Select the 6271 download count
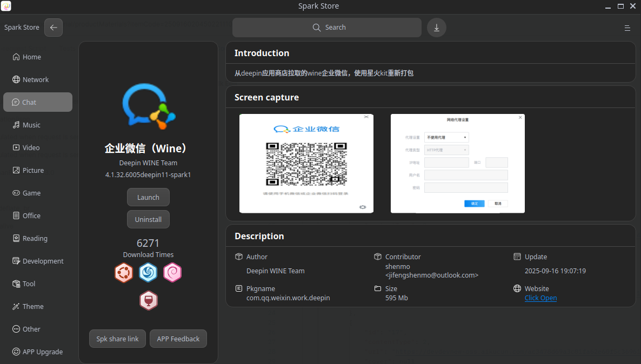The width and height of the screenshot is (641, 364). pyautogui.click(x=148, y=243)
